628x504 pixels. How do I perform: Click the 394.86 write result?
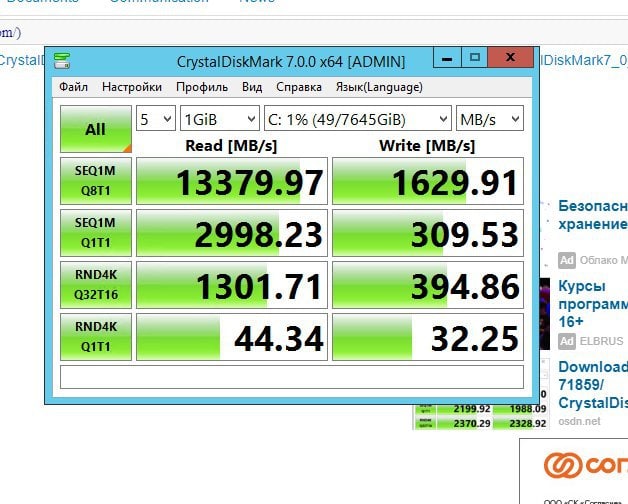click(428, 285)
